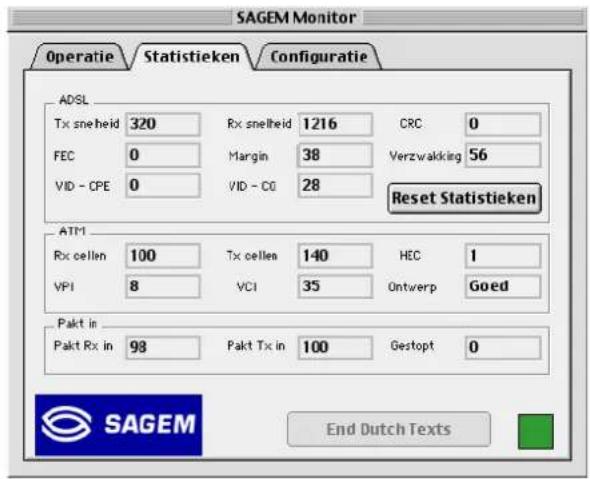This screenshot has width=590, height=479.
Task: Open the Configuratie tab
Action: (x=319, y=57)
